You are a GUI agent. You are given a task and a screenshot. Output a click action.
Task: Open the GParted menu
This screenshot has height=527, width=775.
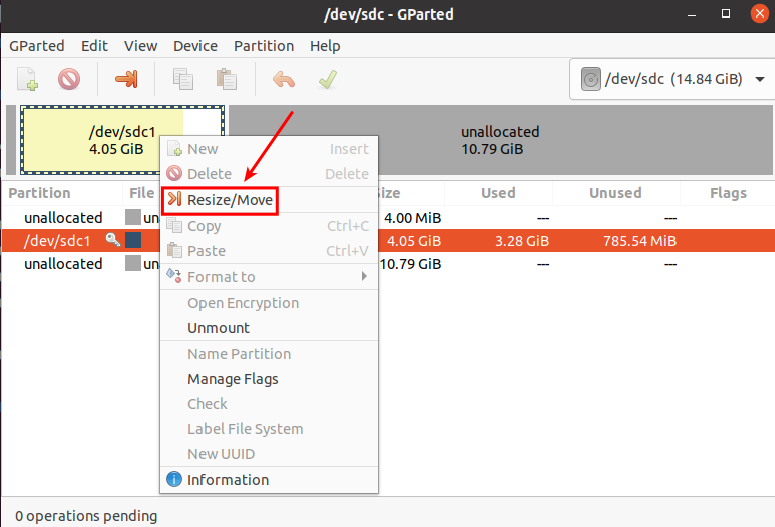point(37,46)
